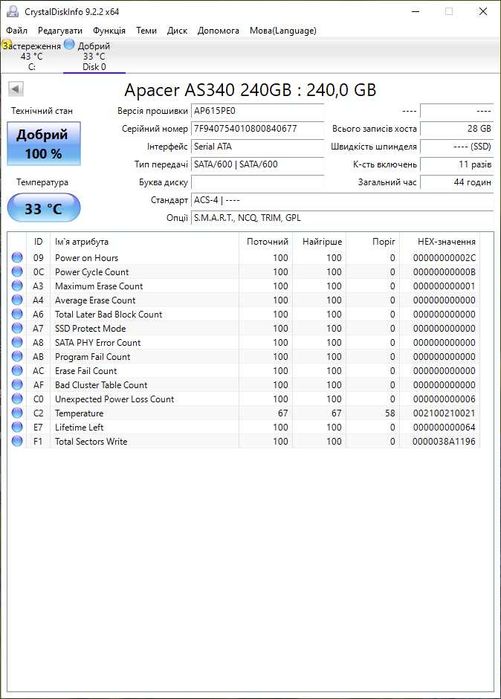Click the rotation rate value ---- (SSD)
501x699 pixels.
(457, 147)
